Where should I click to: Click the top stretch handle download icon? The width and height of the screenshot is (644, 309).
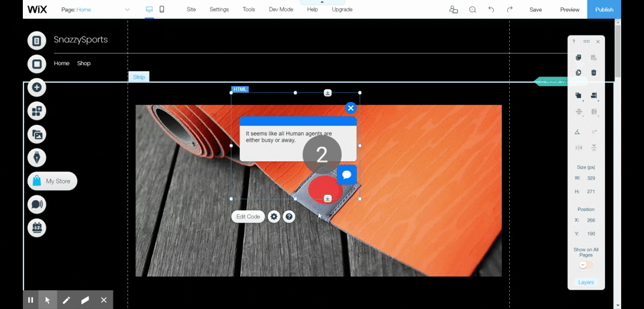click(327, 93)
